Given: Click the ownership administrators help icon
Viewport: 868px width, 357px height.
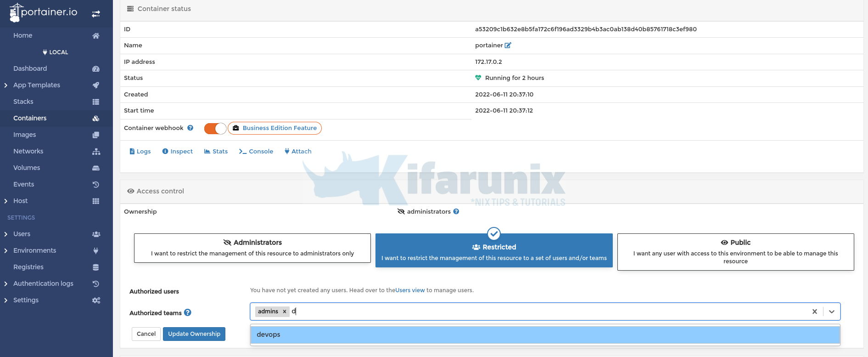Looking at the screenshot, I should 456,212.
